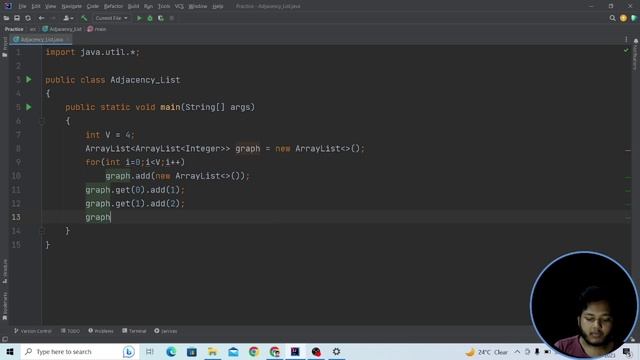The width and height of the screenshot is (640, 360).
Task: Click fold end marker at main's closing brace
Action: tap(42, 231)
